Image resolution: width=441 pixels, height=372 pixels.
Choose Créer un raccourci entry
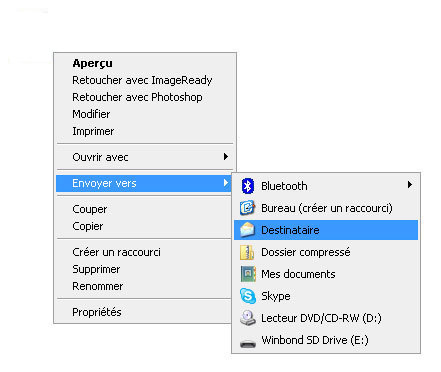click(x=116, y=252)
